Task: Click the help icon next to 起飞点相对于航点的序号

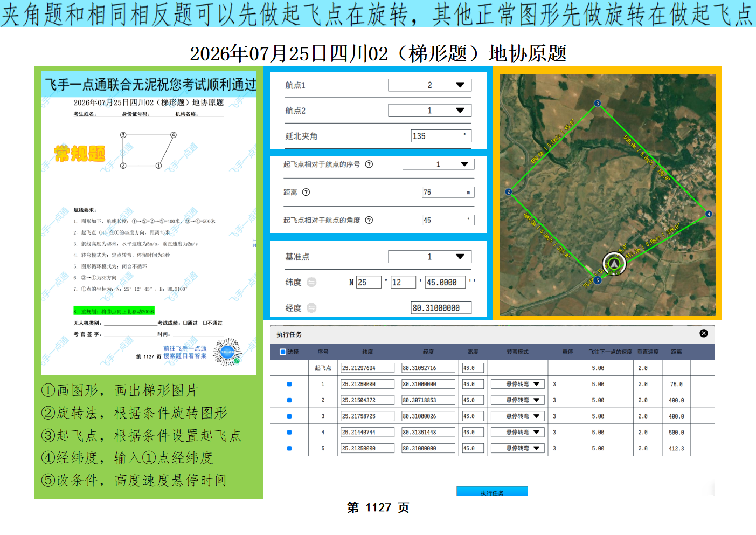Action: [369, 164]
